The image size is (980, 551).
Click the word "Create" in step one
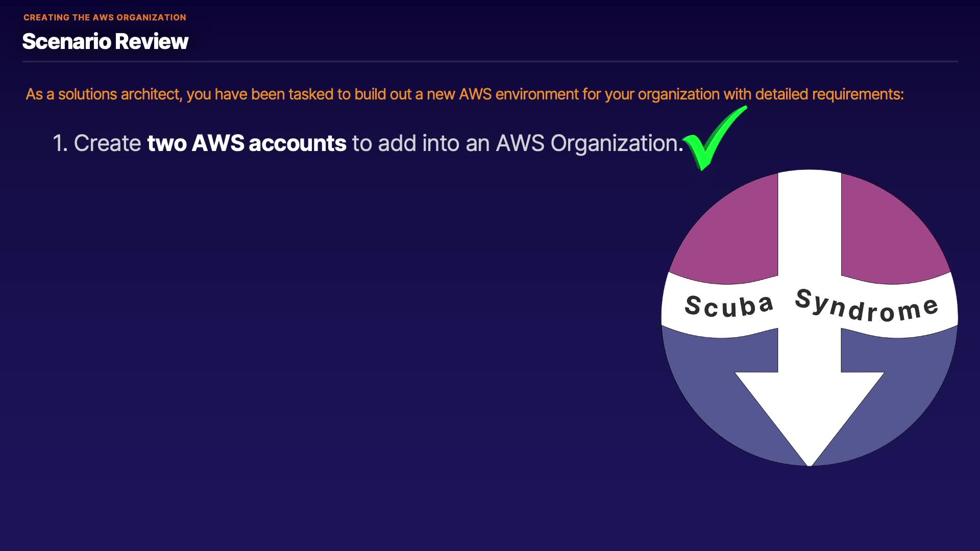click(107, 143)
